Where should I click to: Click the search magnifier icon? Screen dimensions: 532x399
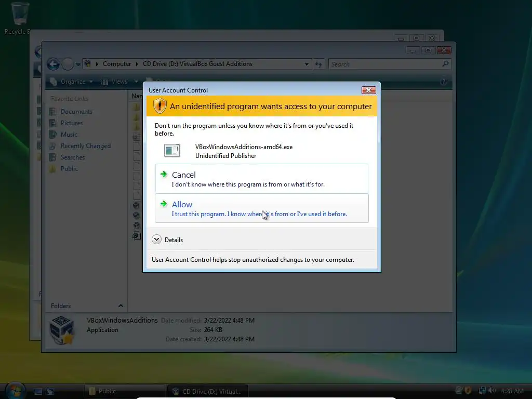(445, 64)
